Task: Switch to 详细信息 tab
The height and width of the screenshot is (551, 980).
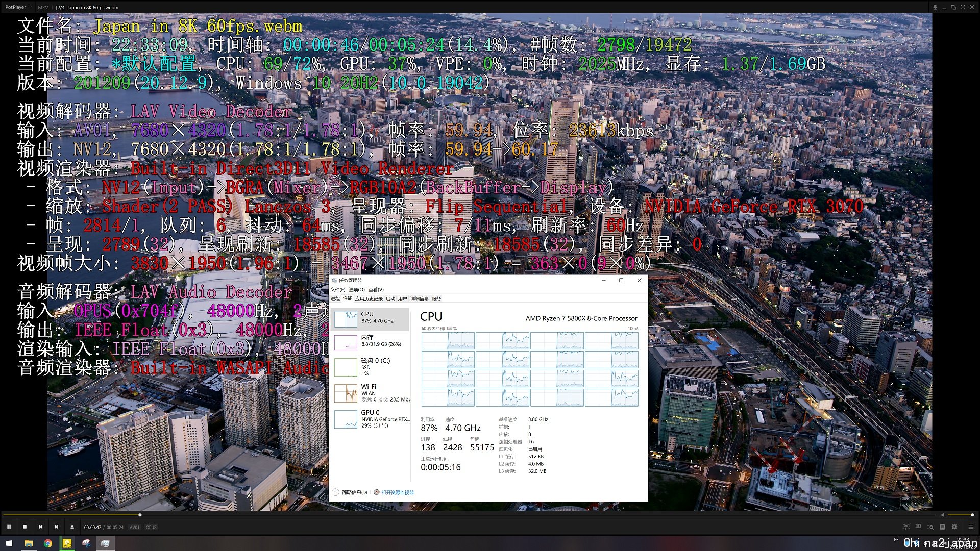Action: click(420, 299)
